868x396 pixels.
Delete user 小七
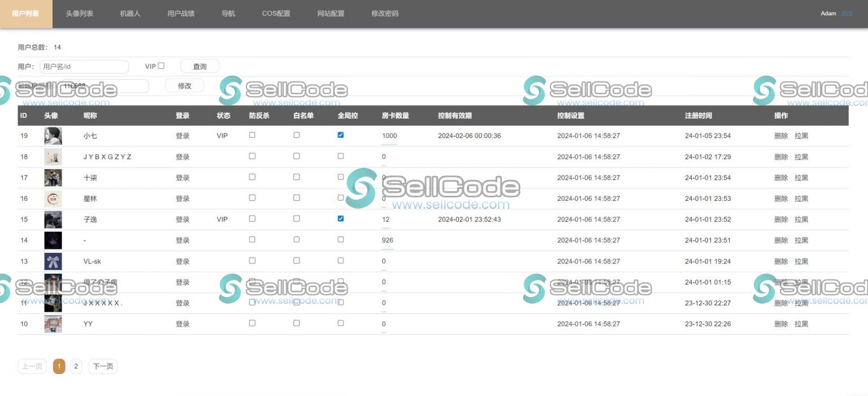point(781,136)
